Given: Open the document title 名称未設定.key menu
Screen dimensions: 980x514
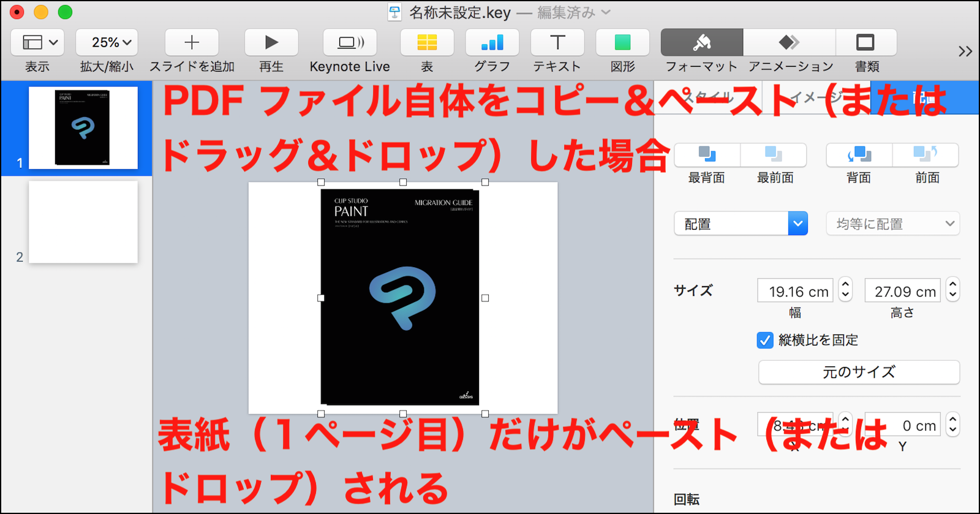Looking at the screenshot, I should click(459, 12).
